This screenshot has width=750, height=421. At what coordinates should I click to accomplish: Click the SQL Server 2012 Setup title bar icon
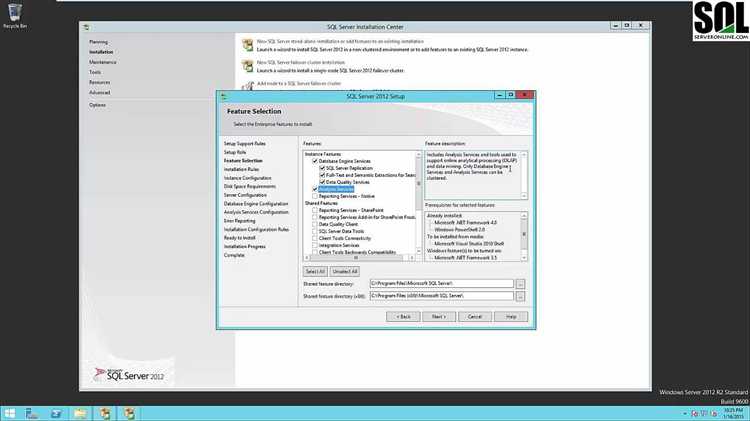223,96
